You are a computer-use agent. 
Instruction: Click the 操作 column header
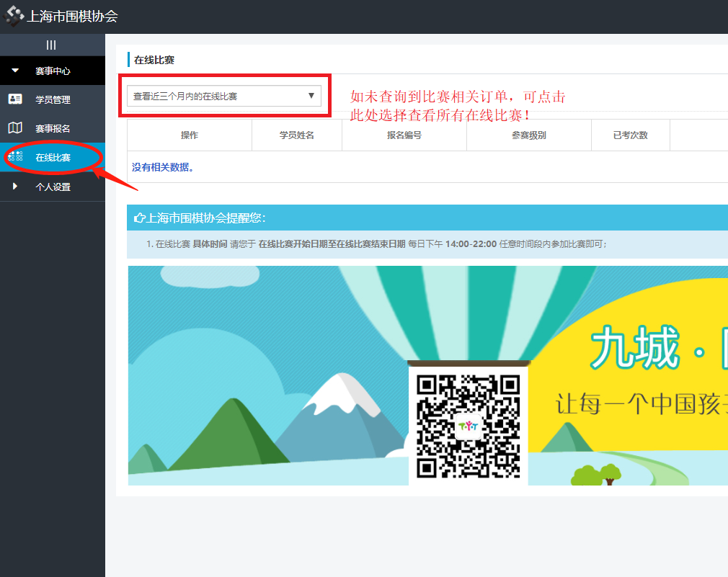[x=189, y=135]
